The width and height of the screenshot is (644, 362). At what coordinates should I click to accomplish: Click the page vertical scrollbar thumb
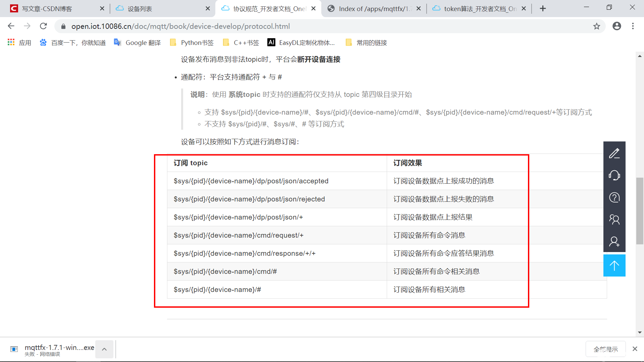[x=640, y=211]
